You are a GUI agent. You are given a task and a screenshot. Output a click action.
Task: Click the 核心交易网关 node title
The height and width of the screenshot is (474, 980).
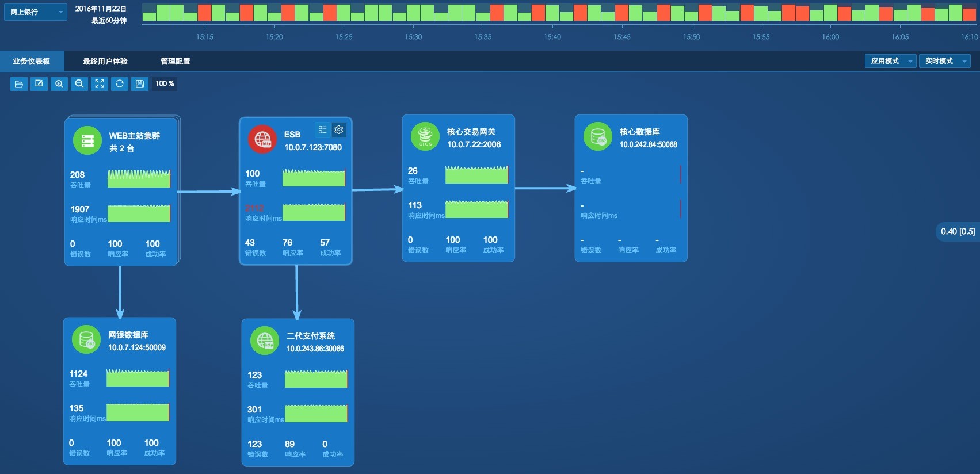tap(471, 132)
